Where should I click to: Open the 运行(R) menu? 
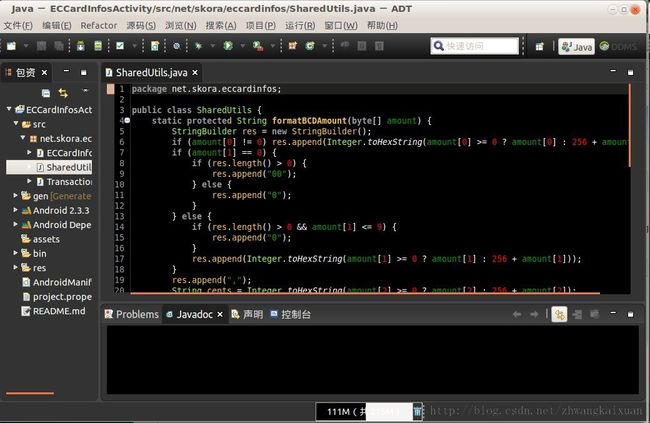tap(300, 26)
